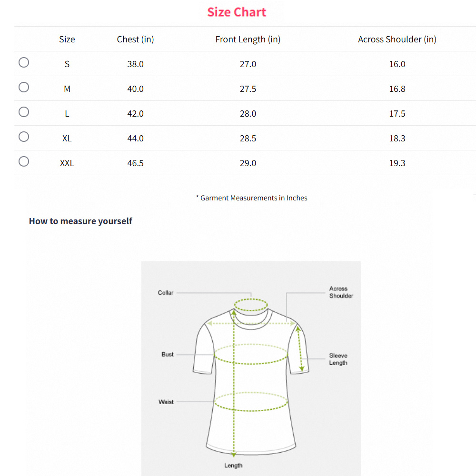Click the Across Shoulder diagram label
476x476 pixels.
[341, 292]
